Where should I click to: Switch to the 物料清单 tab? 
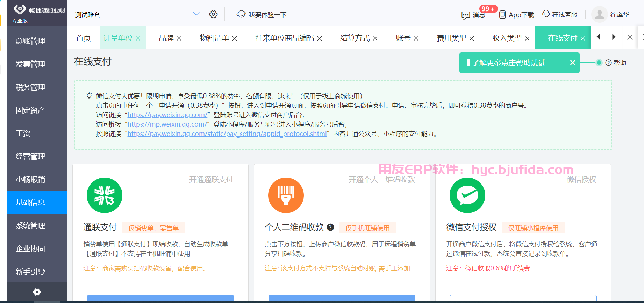214,38
